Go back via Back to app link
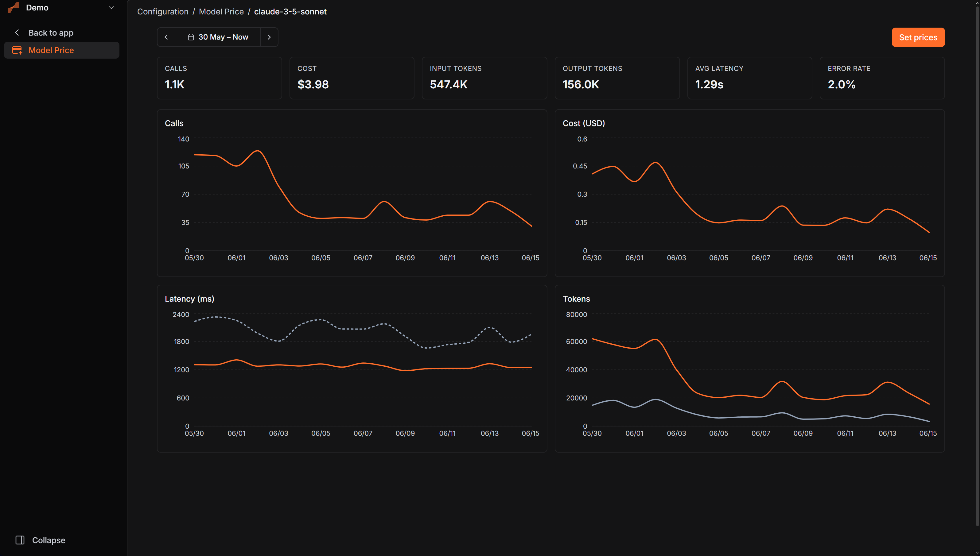 click(51, 33)
